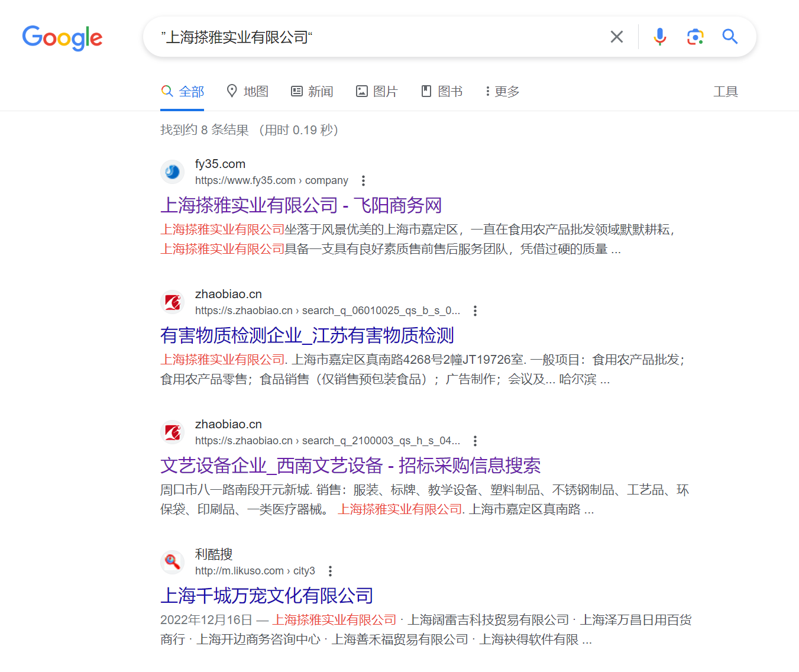The image size is (799, 672).
Task: Open options for 有害物质检测企业 result
Action: (475, 311)
